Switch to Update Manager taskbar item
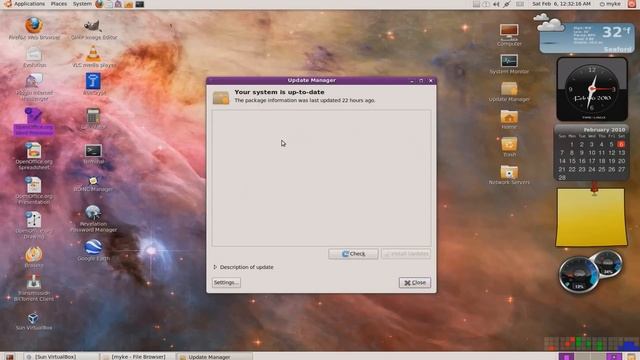640x360 pixels. (214, 357)
